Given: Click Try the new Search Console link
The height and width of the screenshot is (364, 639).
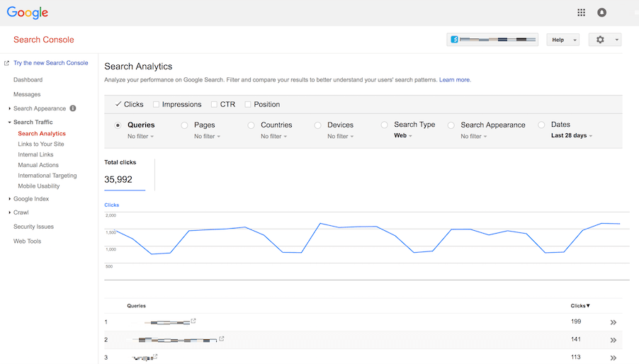Looking at the screenshot, I should (x=50, y=63).
